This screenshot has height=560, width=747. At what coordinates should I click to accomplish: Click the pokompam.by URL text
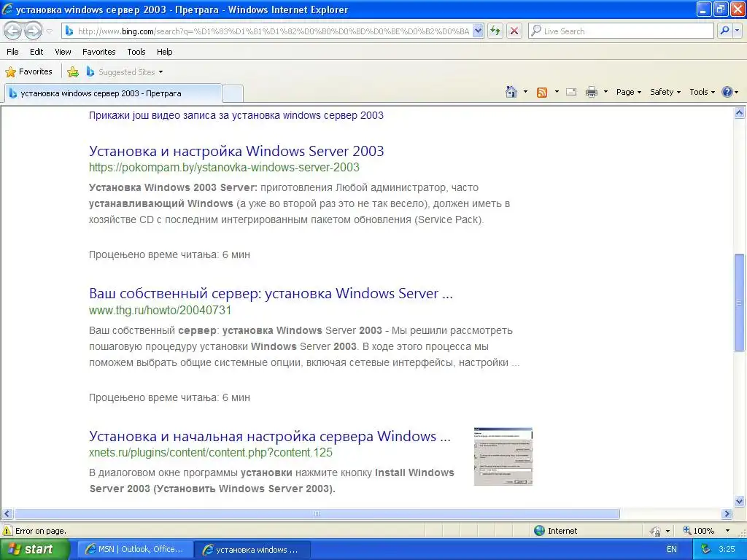click(x=224, y=167)
